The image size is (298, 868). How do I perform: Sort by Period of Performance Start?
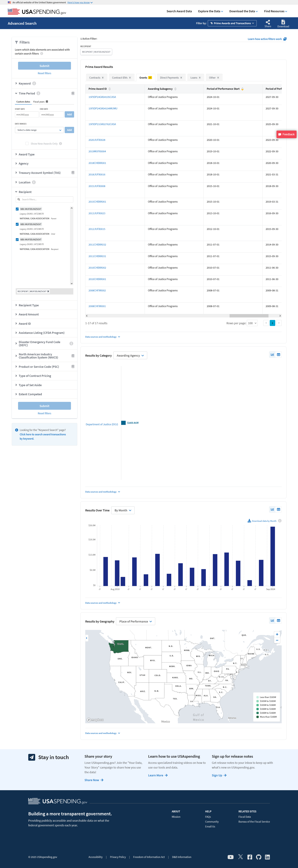click(242, 89)
